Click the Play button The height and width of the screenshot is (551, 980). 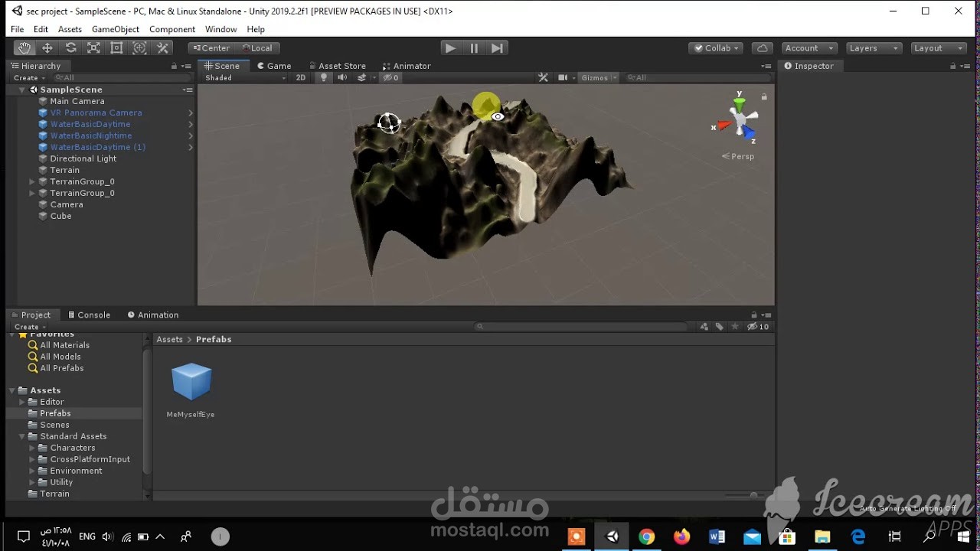click(x=450, y=47)
